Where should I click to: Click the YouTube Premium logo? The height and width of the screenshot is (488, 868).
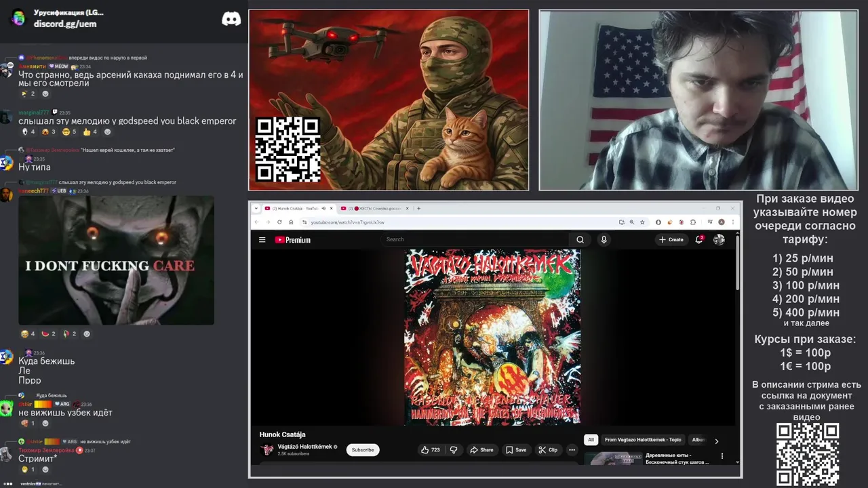pos(292,239)
